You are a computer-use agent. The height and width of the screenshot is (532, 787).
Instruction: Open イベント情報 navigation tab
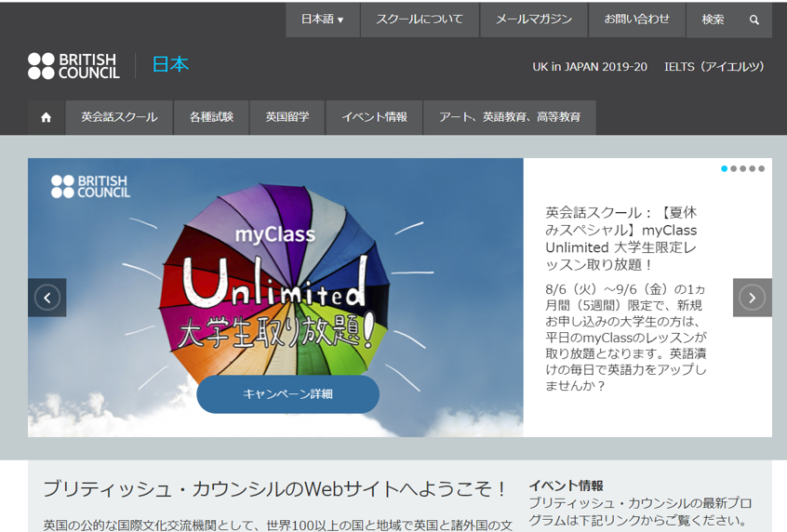pyautogui.click(x=374, y=117)
